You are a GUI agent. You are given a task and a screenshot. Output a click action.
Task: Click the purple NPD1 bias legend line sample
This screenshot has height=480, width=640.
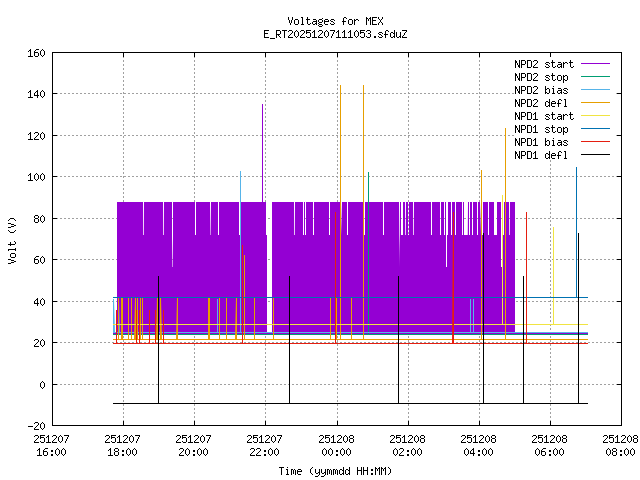(595, 142)
